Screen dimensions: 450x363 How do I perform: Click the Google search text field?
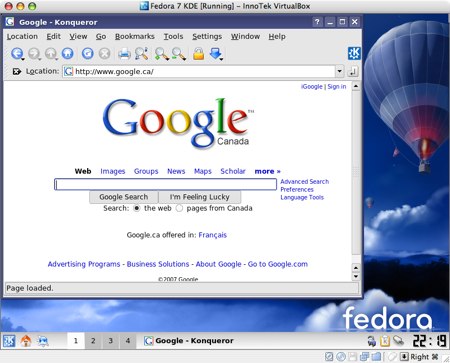pos(166,184)
